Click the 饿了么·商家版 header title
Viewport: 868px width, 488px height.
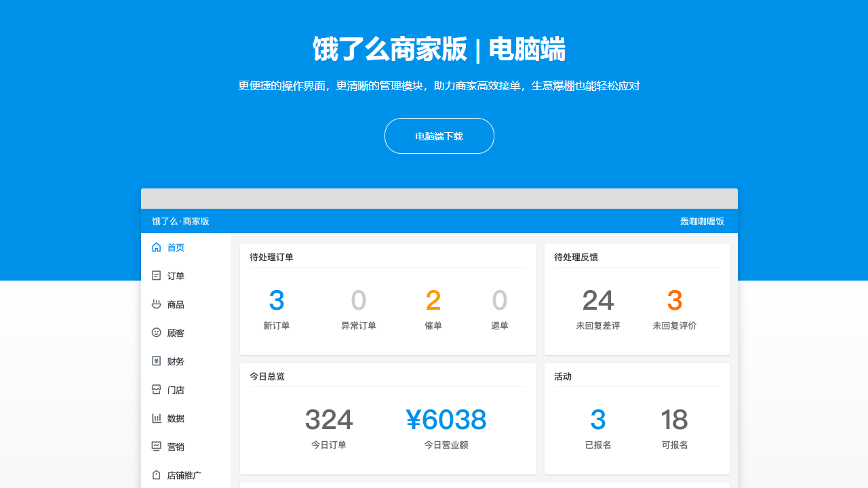click(180, 222)
